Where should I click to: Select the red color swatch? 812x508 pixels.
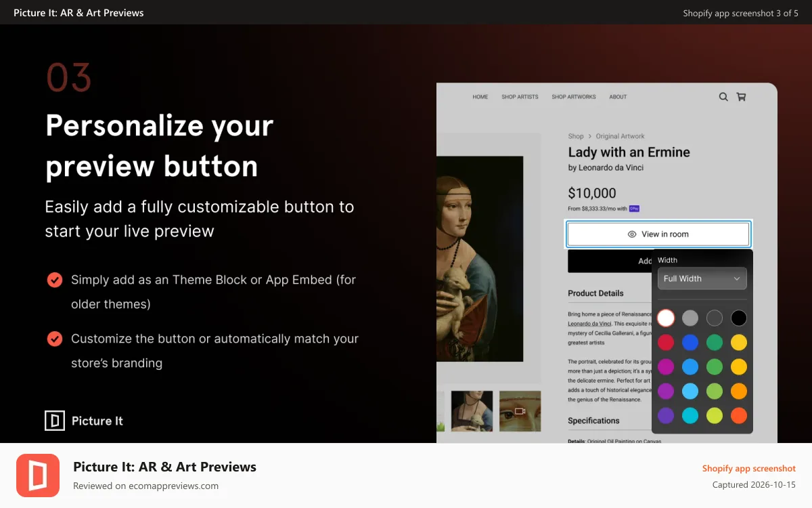666,342
